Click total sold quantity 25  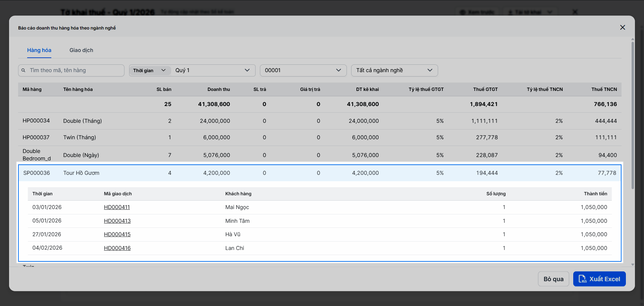point(168,104)
